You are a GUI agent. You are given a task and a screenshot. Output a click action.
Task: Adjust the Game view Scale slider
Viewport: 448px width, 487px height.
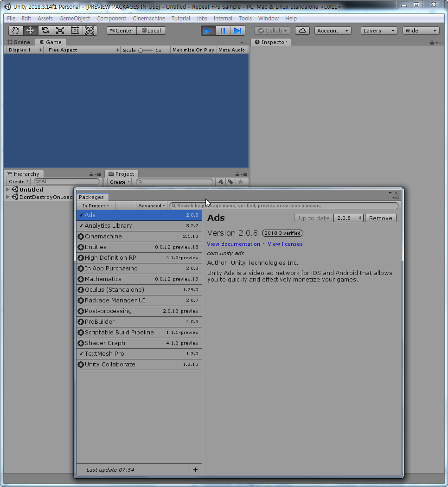[x=145, y=50]
